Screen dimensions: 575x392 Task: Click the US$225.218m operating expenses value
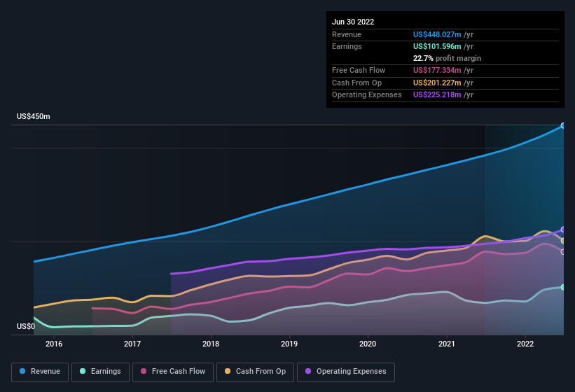437,95
